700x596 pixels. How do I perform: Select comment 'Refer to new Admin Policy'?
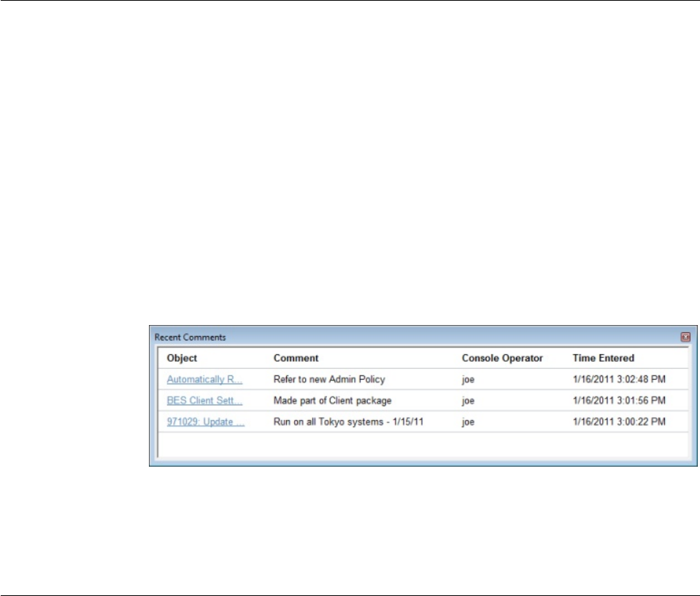pos(329,379)
